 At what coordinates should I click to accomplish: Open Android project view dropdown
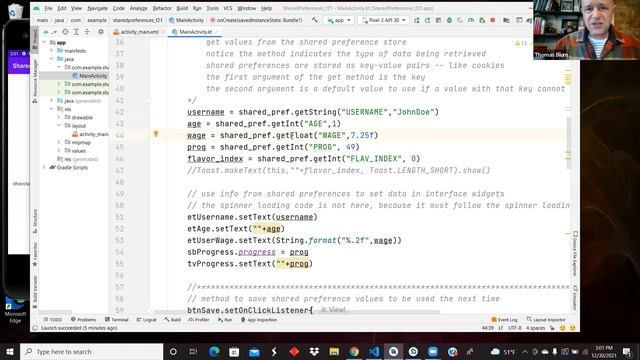[49, 31]
